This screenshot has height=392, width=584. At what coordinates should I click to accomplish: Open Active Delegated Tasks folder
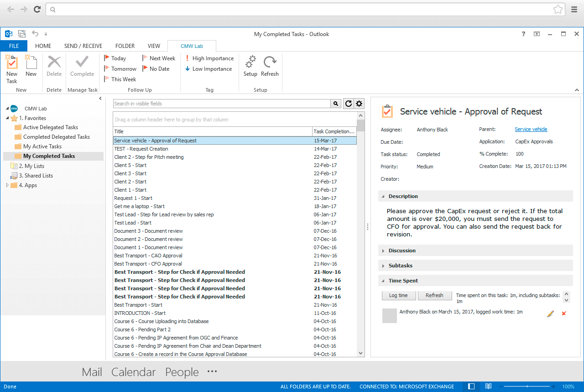coord(51,127)
